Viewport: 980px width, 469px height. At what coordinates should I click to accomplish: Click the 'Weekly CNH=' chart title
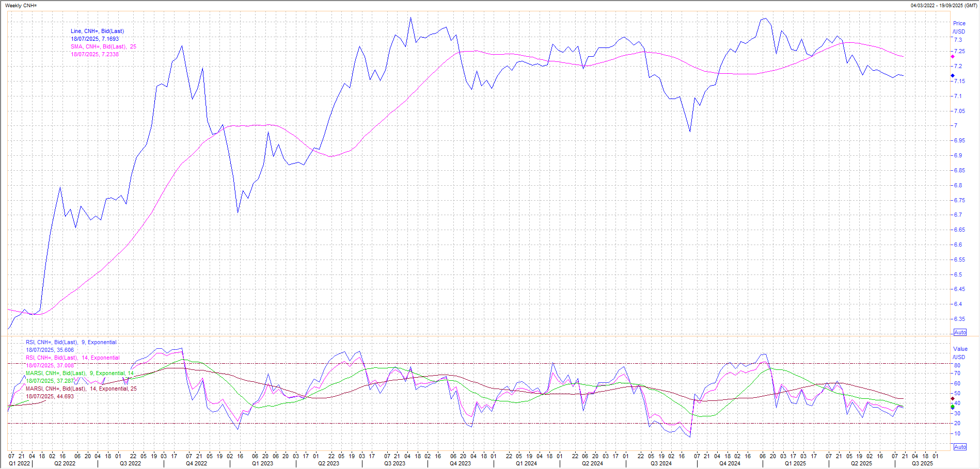click(x=21, y=6)
